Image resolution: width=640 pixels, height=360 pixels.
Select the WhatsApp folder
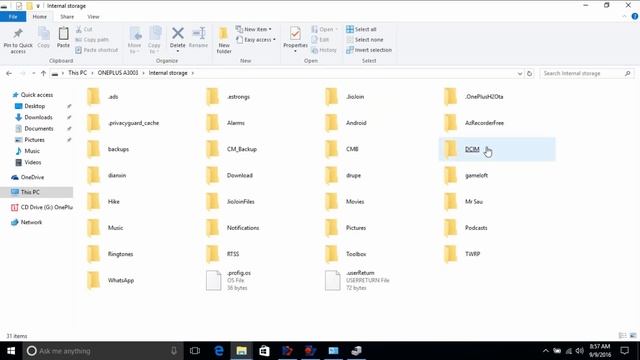[121, 280]
